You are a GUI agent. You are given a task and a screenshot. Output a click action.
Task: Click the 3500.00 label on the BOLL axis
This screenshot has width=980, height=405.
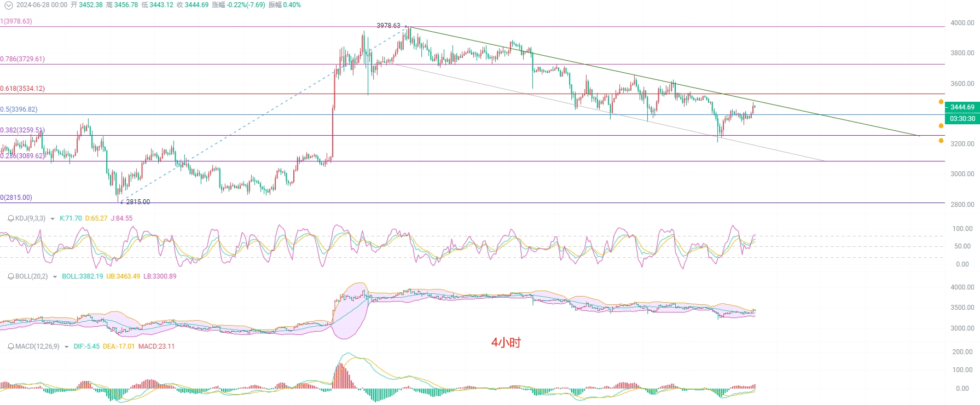pos(962,308)
